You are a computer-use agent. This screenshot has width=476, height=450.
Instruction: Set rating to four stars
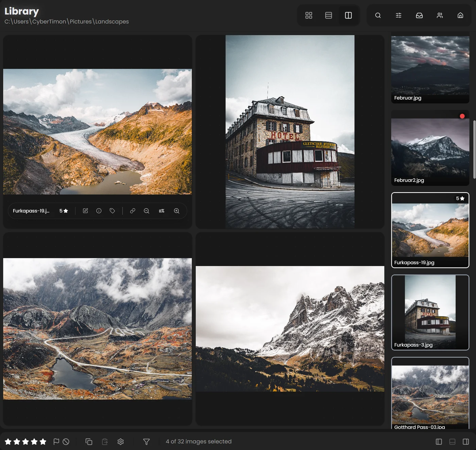tap(34, 442)
